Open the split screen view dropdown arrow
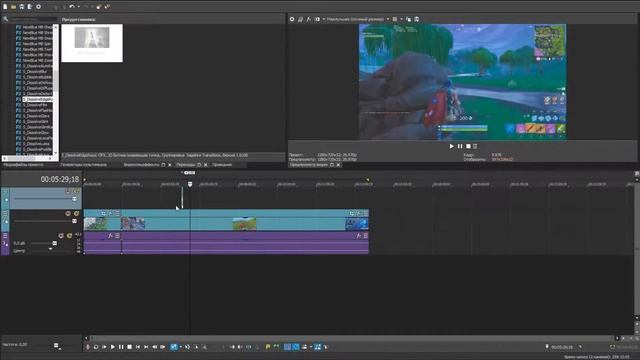 pos(324,19)
